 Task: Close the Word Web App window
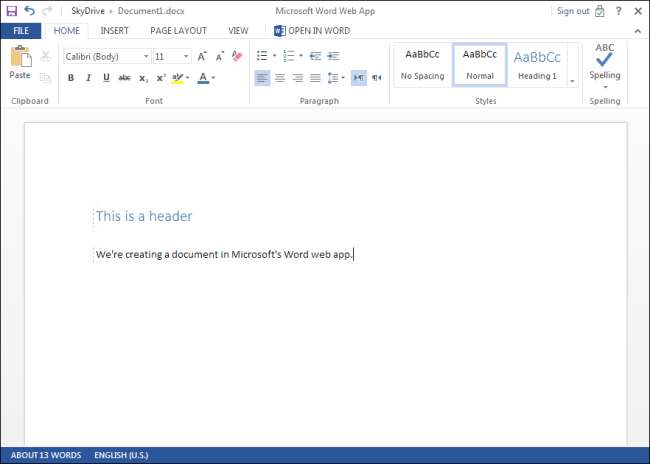[x=638, y=11]
